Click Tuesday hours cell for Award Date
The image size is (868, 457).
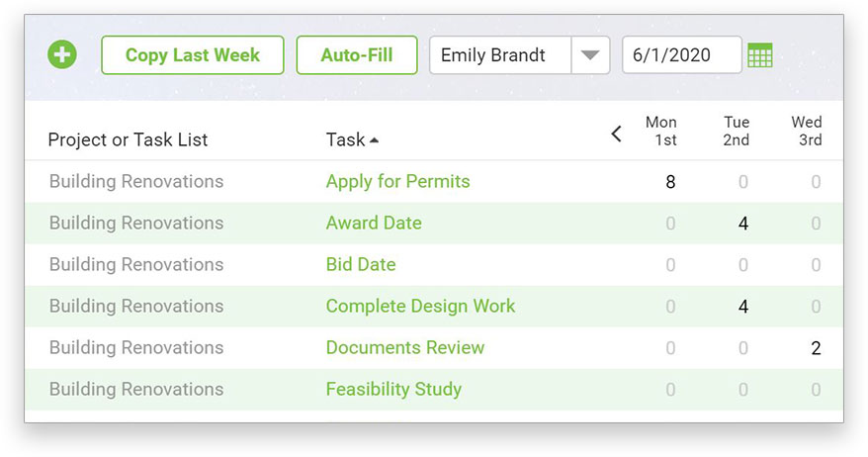click(742, 224)
